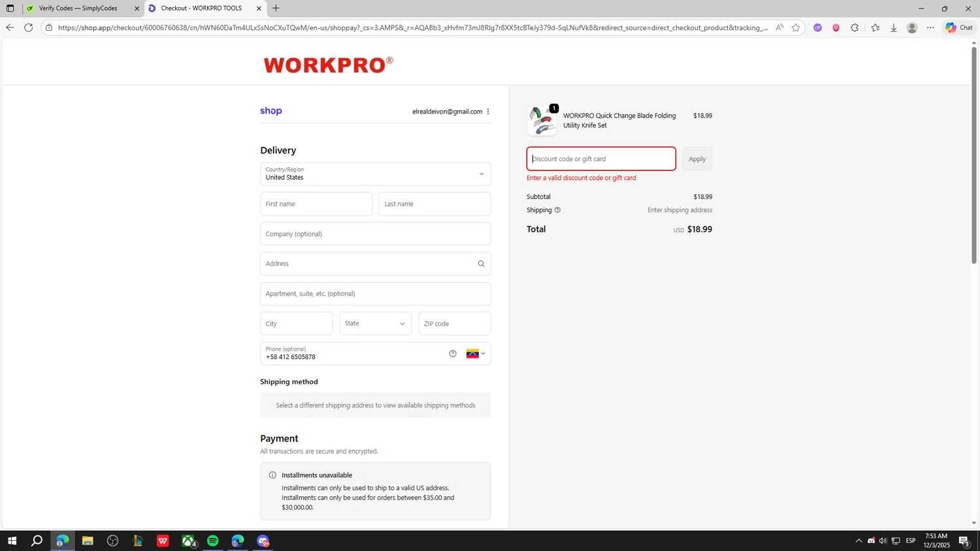Show Shipping info help icon

coord(557,210)
